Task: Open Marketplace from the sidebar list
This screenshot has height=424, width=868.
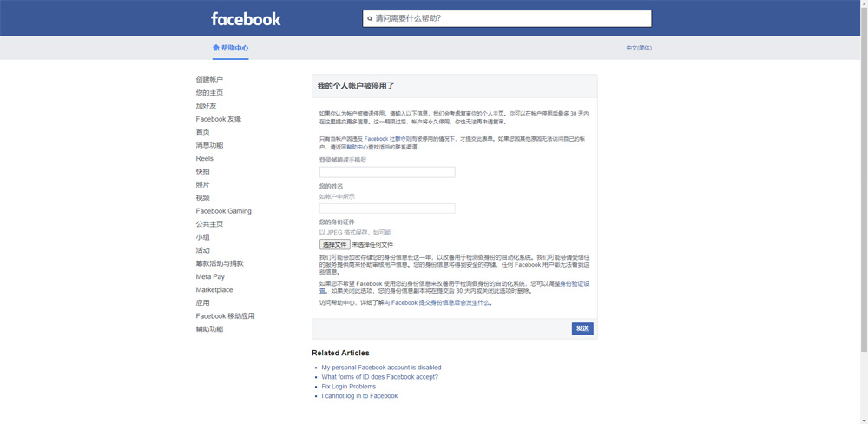Action: pyautogui.click(x=214, y=290)
